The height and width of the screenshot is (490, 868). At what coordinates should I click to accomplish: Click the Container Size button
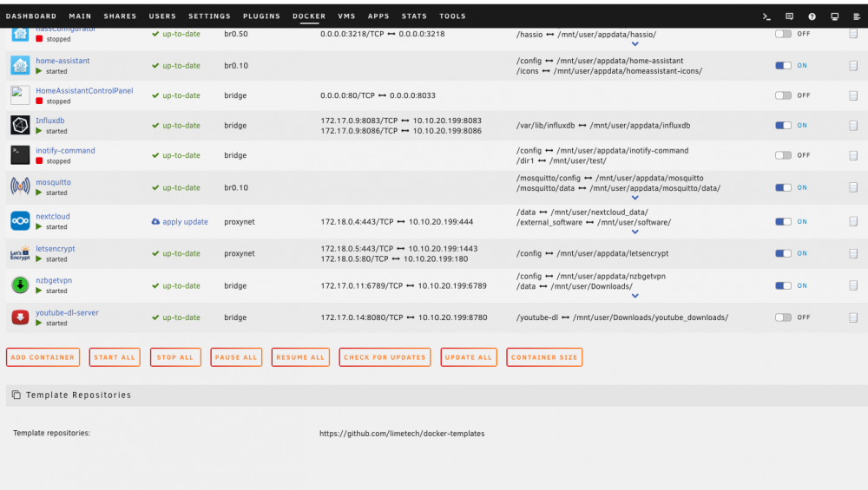click(x=544, y=357)
